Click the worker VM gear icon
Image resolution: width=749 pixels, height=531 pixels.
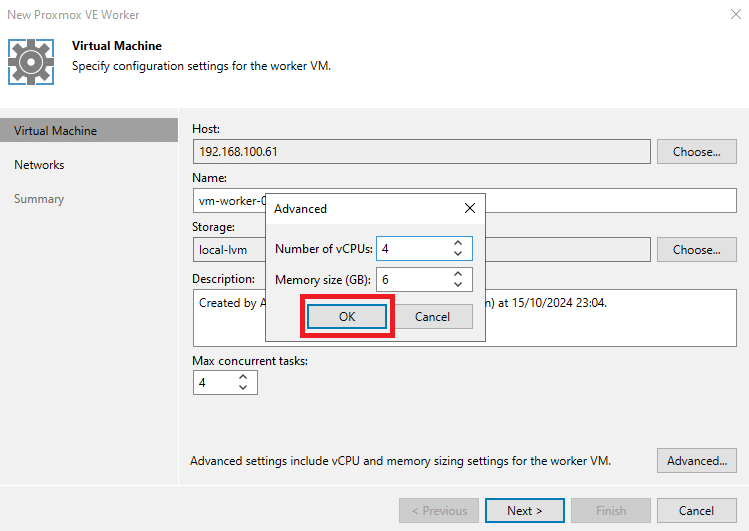click(31, 62)
